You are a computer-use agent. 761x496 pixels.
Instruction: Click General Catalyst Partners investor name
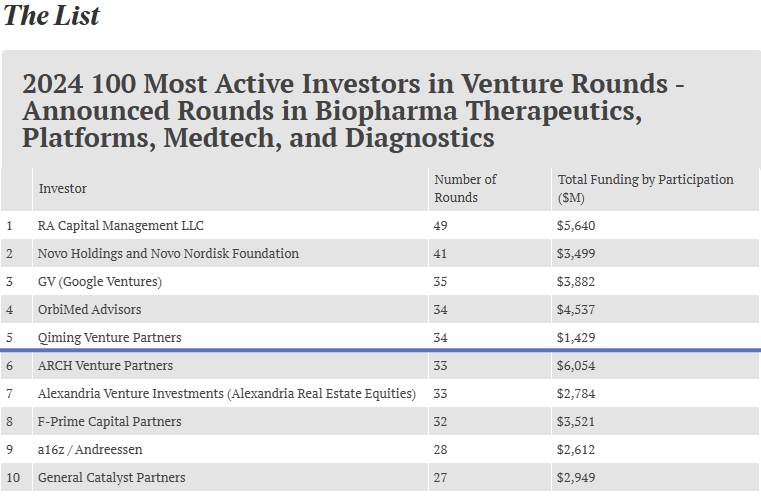(111, 477)
